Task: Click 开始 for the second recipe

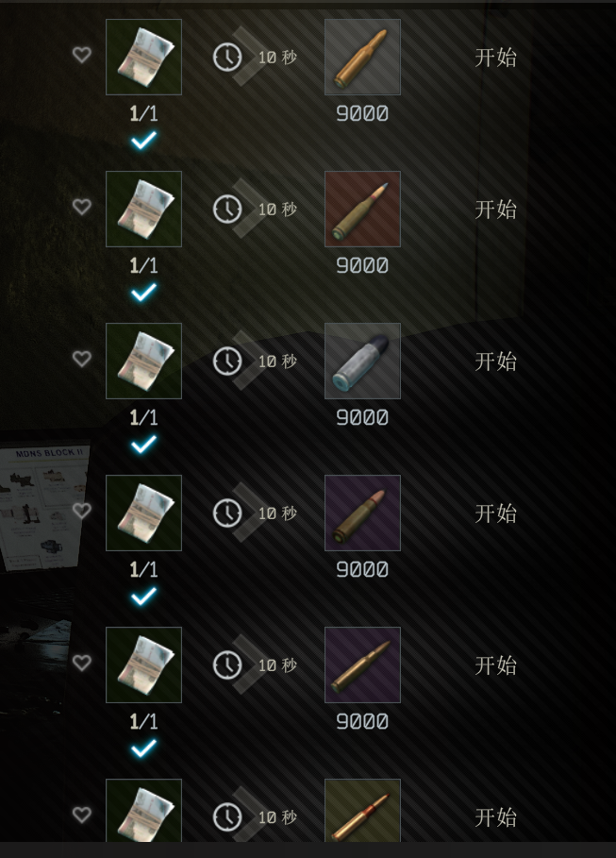Action: pos(495,210)
